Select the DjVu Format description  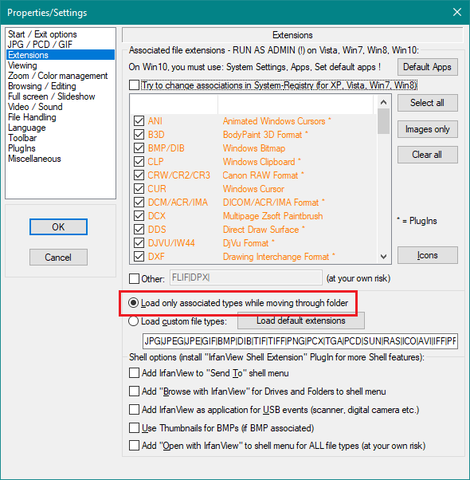tap(249, 243)
